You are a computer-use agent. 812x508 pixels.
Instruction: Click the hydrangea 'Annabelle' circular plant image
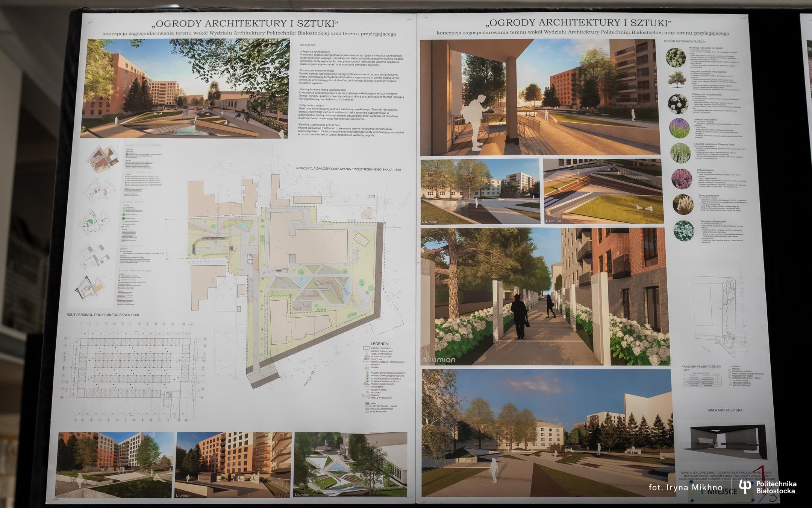(x=676, y=58)
